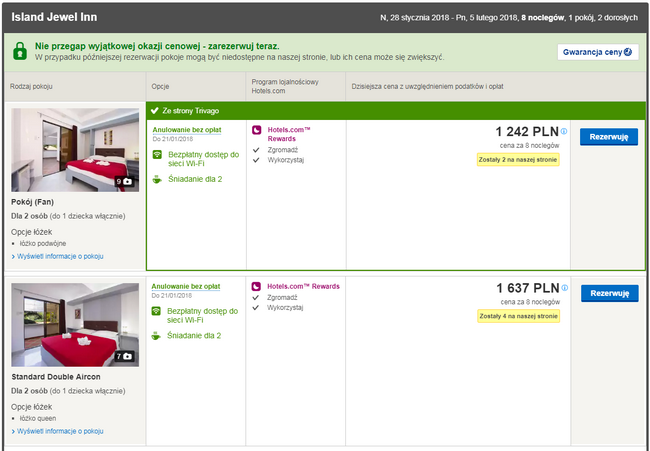Expand room info for Pokój (Fan)
This screenshot has width=650, height=451.
click(57, 257)
